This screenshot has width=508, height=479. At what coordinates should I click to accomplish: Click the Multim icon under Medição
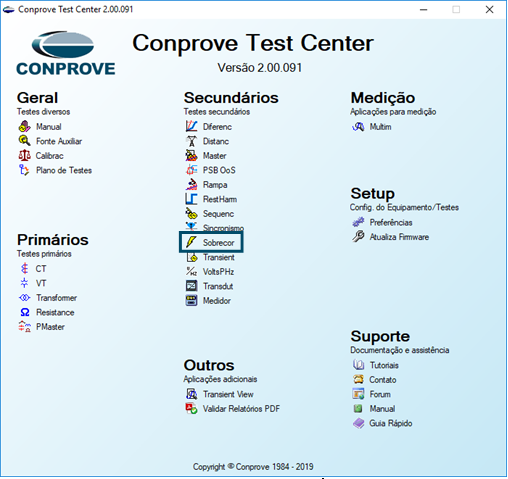[x=358, y=127]
